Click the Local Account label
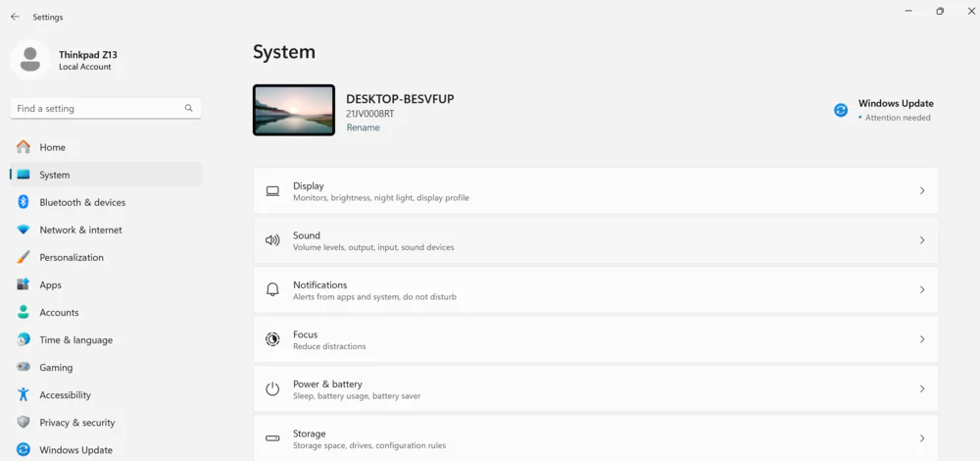The height and width of the screenshot is (461, 980). coord(85,67)
